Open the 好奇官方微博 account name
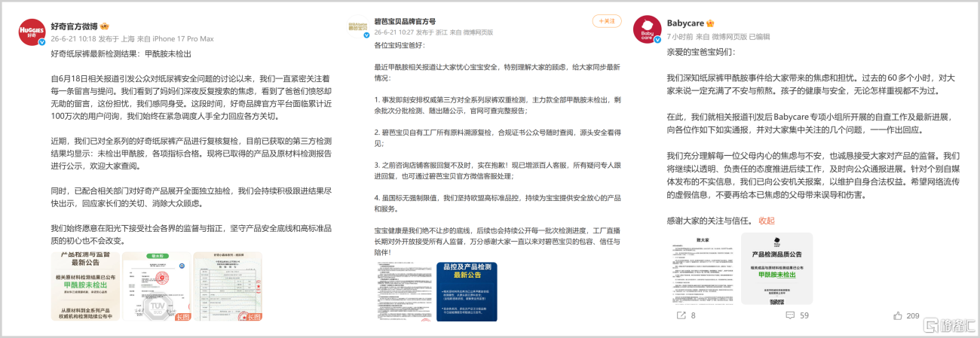Screen dimensions: 980x338 (74, 26)
